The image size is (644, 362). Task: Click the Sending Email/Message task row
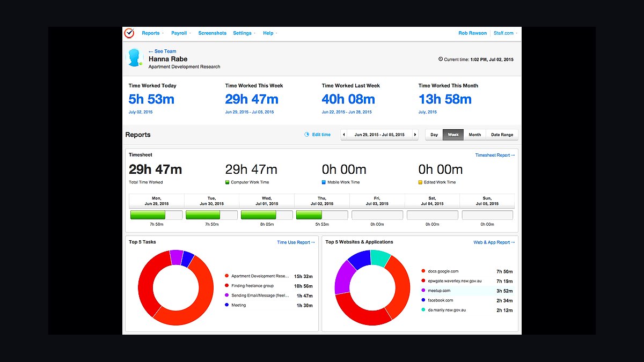269,295
